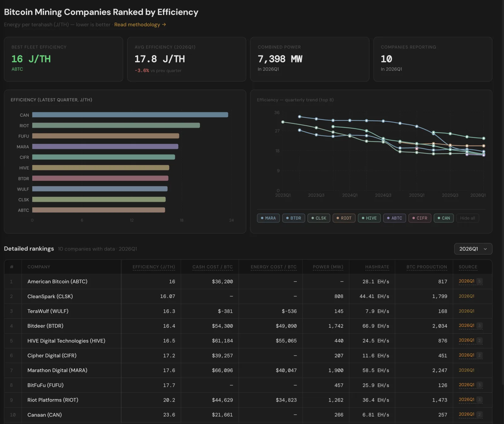
Task: Click the CAN bar in efficiency chart
Action: [x=130, y=115]
